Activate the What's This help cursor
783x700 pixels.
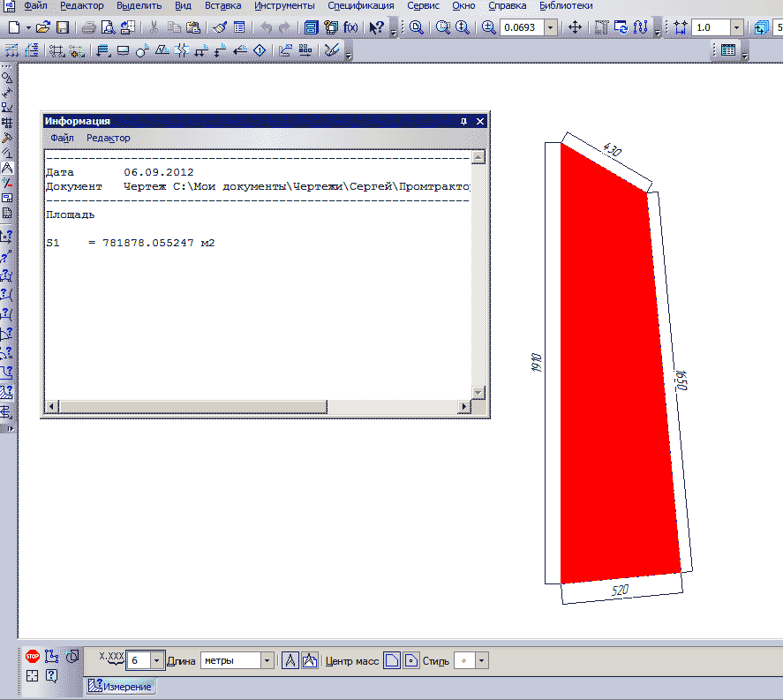click(377, 27)
